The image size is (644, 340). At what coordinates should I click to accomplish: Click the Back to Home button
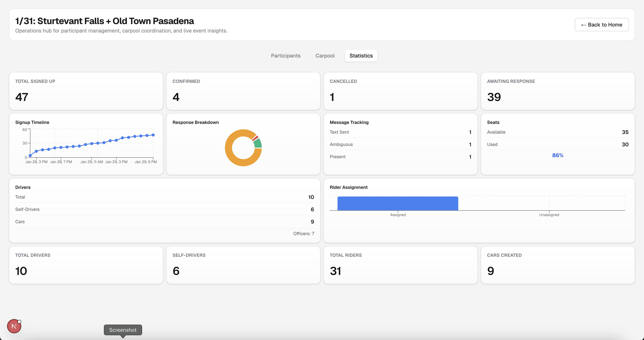pos(601,24)
